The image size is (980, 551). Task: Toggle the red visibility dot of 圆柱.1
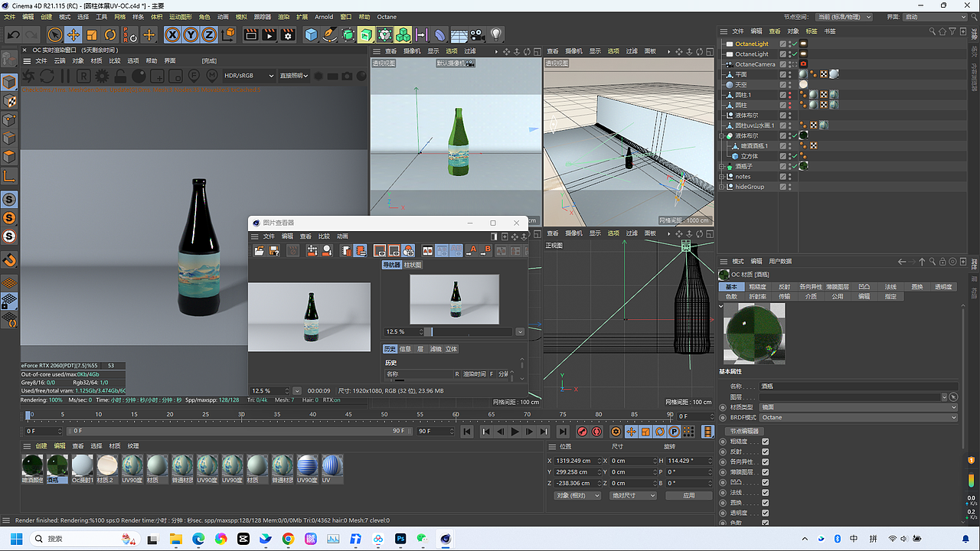coord(791,93)
